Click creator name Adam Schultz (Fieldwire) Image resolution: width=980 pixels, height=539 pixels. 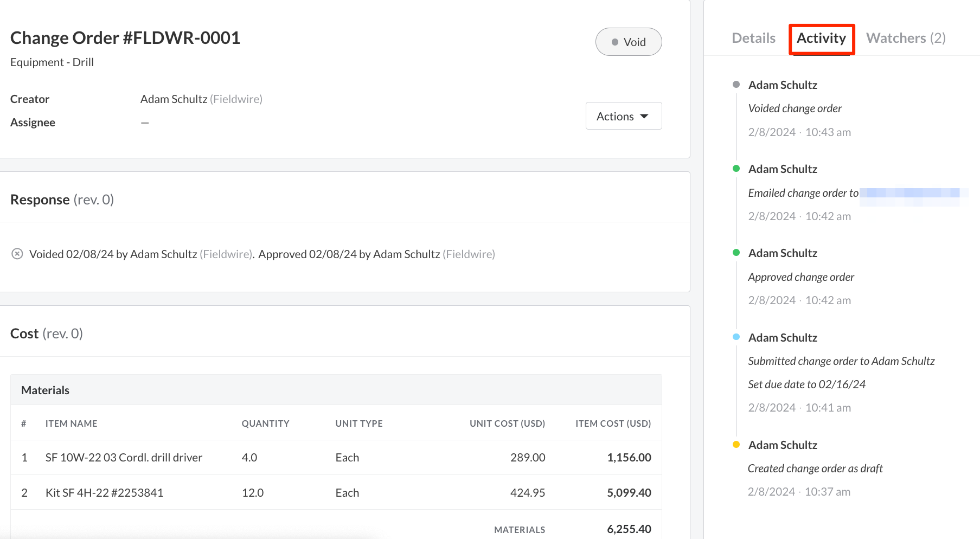[x=201, y=99]
